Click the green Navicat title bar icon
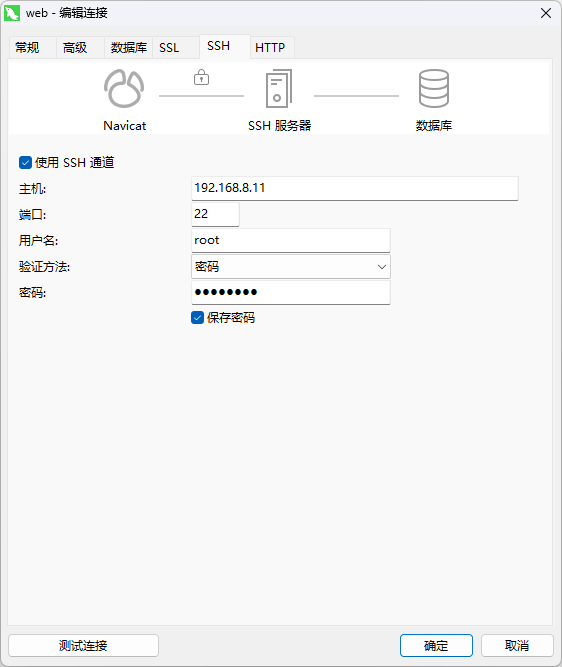Screen dimensions: 562x667 [12, 13]
